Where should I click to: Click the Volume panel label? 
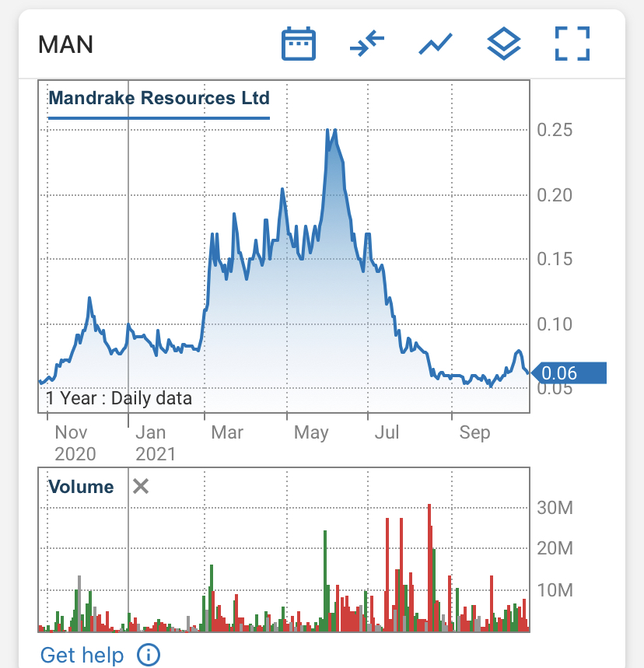coord(81,487)
